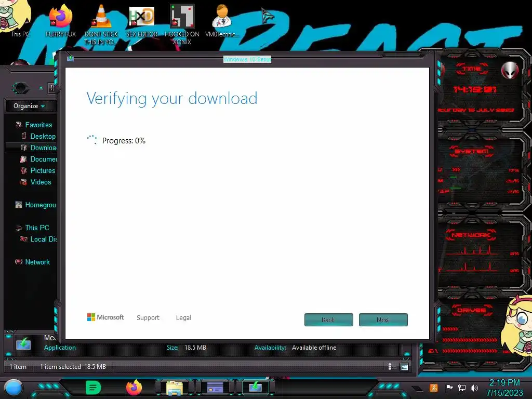Click the TIME gadget clock display
The width and height of the screenshot is (532, 399).
[475, 89]
